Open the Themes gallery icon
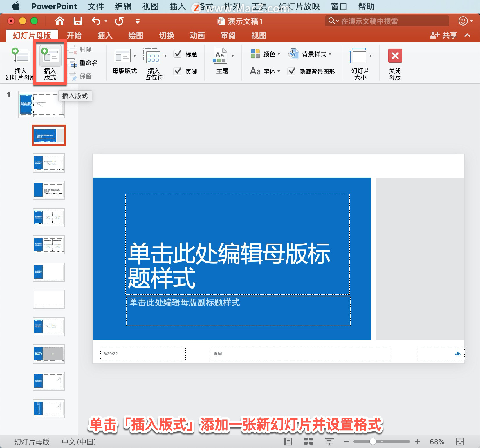The height and width of the screenshot is (448, 480). 221,56
